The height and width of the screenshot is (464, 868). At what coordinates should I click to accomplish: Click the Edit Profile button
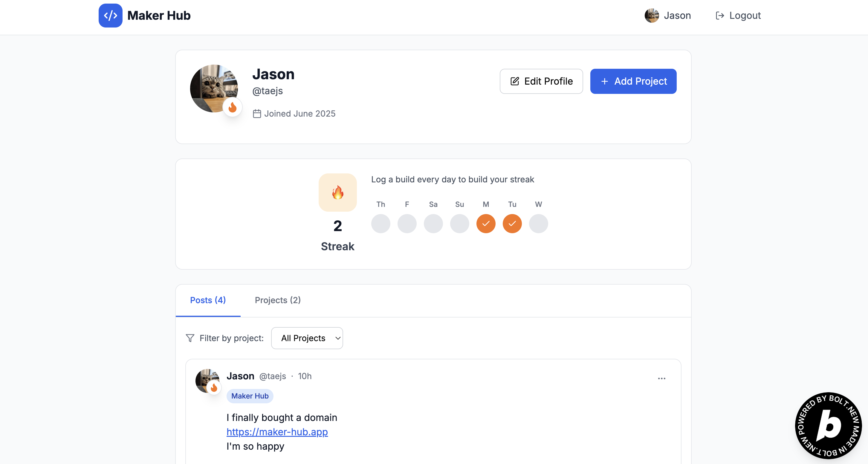(x=541, y=81)
